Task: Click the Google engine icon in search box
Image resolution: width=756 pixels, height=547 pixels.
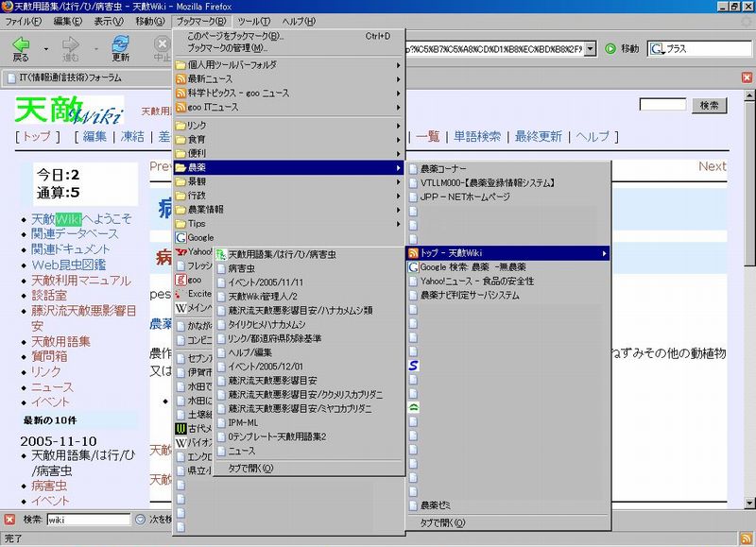Action: (x=657, y=48)
